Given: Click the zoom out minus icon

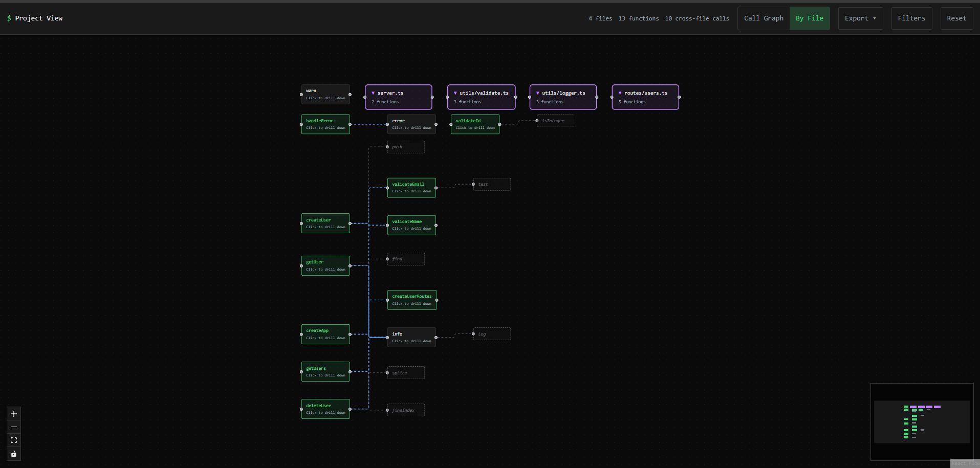Looking at the screenshot, I should tap(14, 427).
